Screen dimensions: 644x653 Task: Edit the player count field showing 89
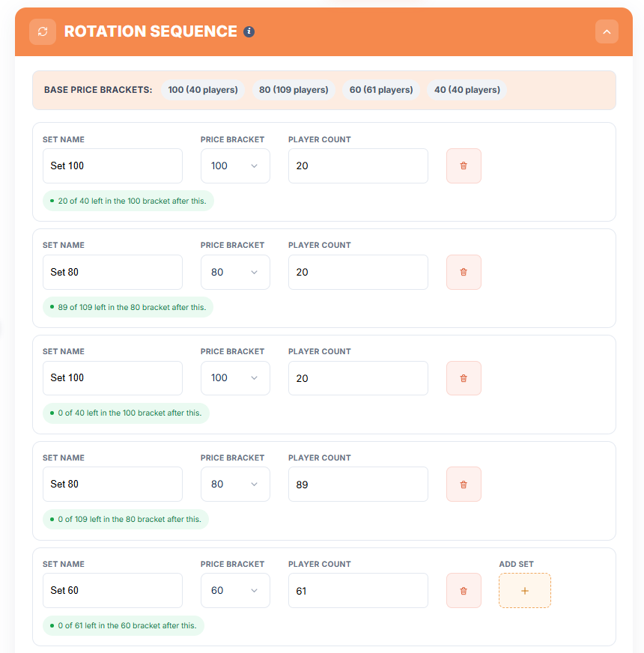pyautogui.click(x=358, y=485)
